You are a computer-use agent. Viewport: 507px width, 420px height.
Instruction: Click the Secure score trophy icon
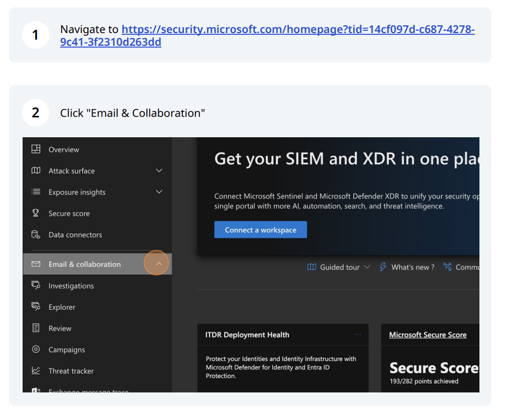pyautogui.click(x=36, y=213)
